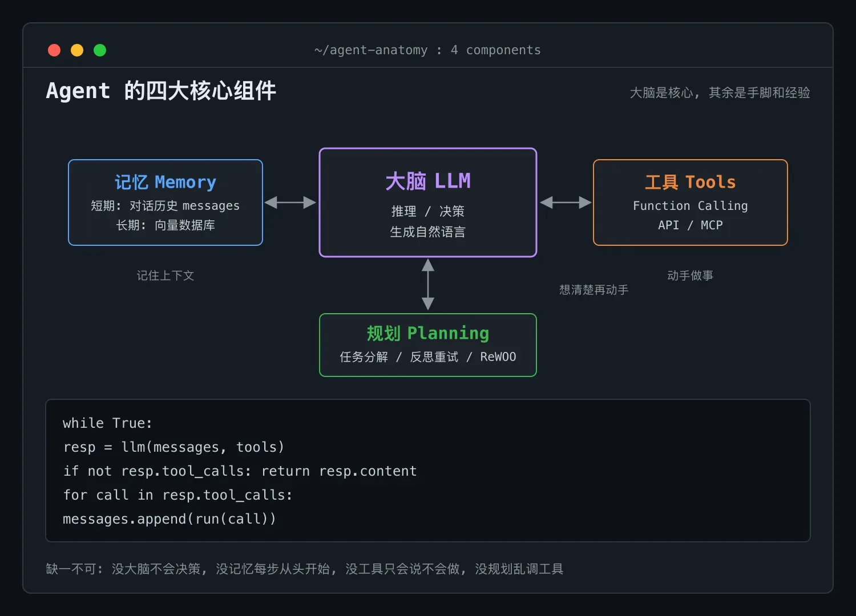Screen dimensions: 856x616
Task: Select the text "推理 / 决策"
Action: pyautogui.click(x=428, y=211)
